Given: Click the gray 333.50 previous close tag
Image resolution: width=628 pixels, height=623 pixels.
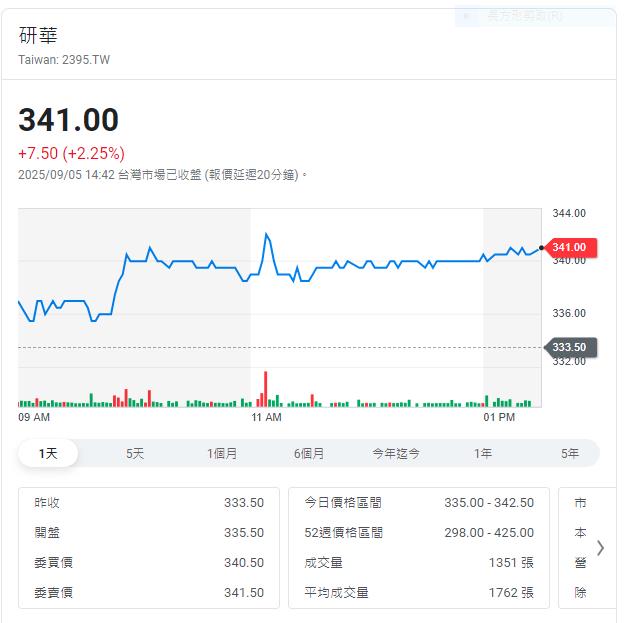Looking at the screenshot, I should pyautogui.click(x=569, y=347).
